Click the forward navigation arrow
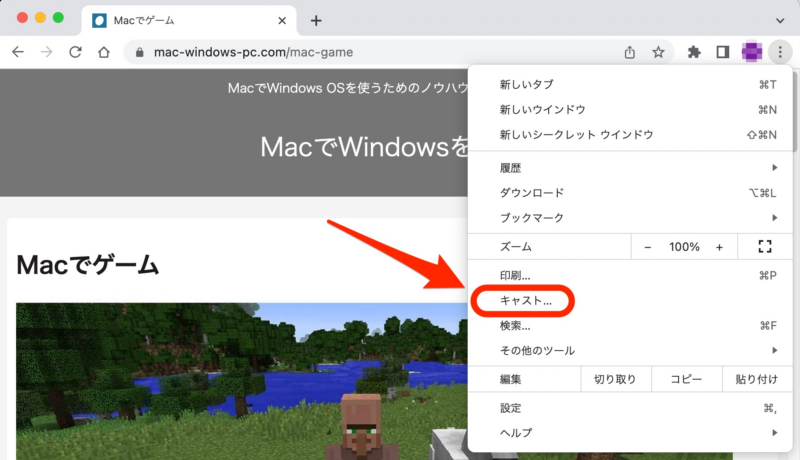 [46, 52]
